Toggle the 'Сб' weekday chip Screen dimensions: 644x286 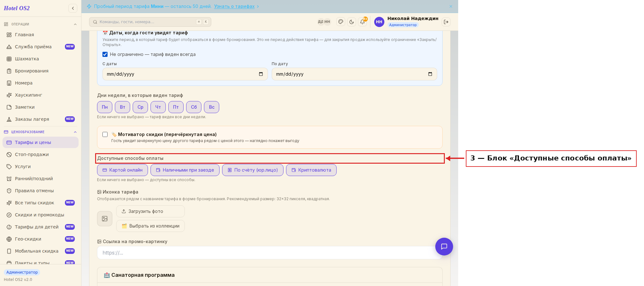(x=194, y=107)
